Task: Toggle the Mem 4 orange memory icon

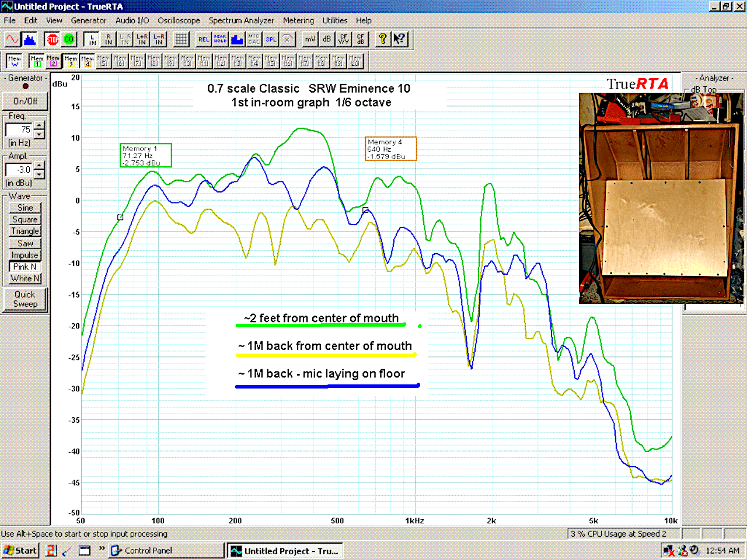Action: point(88,61)
